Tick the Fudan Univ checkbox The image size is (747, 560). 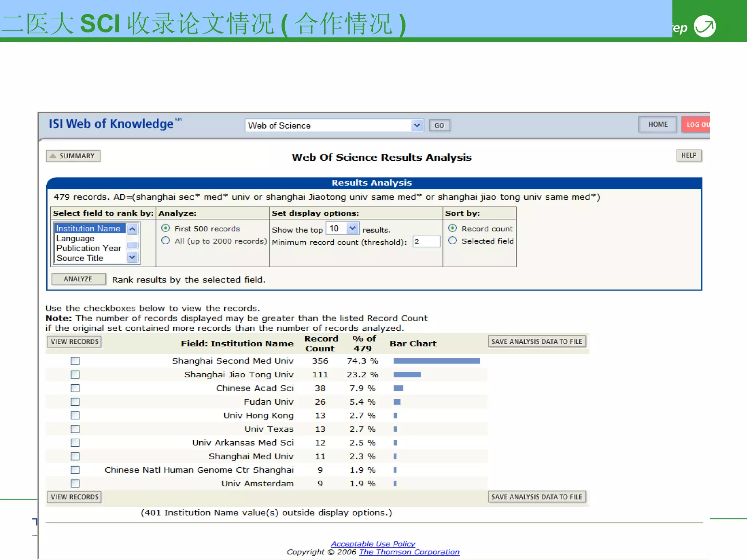coord(75,402)
